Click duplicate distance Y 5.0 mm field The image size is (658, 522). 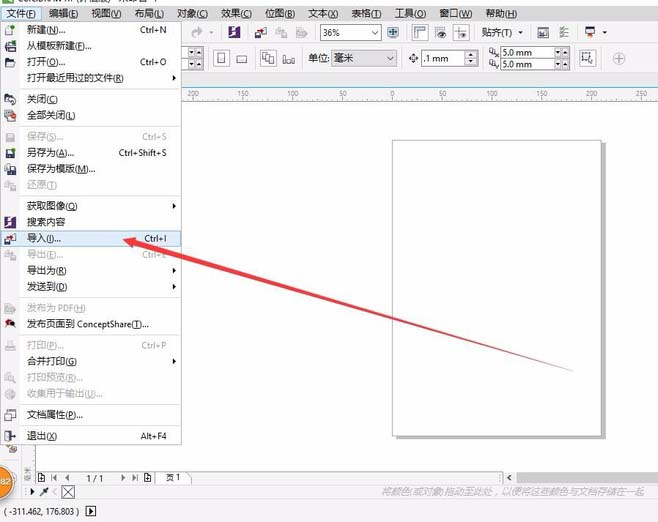527,64
